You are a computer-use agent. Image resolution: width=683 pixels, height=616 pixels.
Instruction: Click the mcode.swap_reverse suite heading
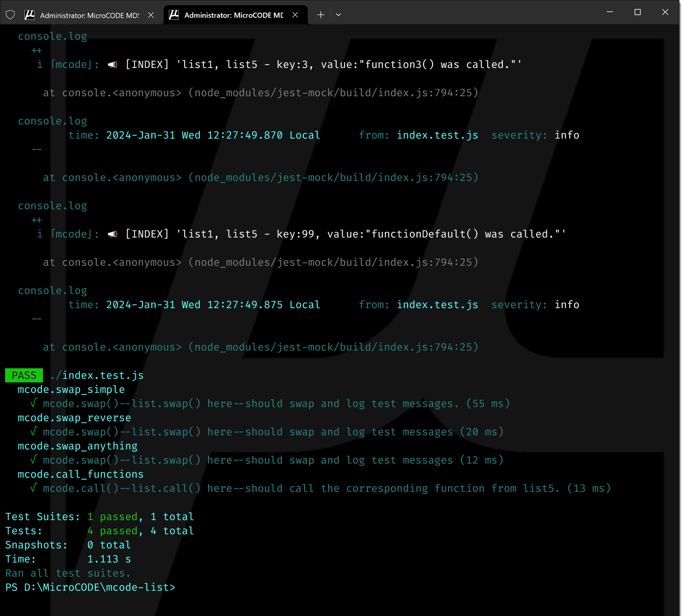click(x=74, y=418)
